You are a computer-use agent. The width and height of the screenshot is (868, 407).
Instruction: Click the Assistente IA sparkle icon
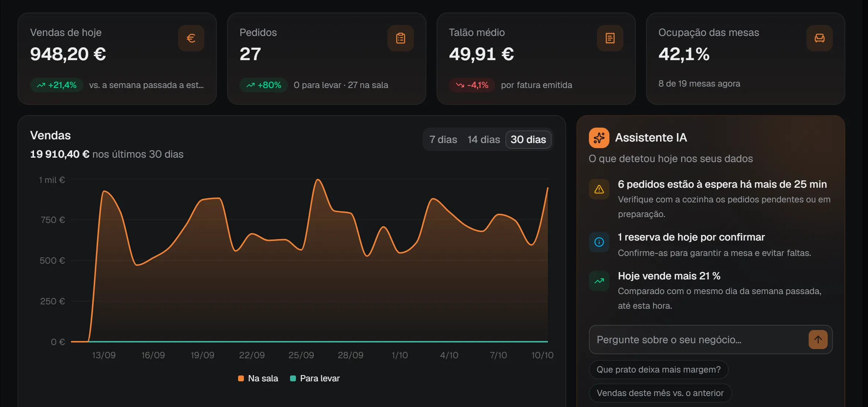click(x=599, y=138)
